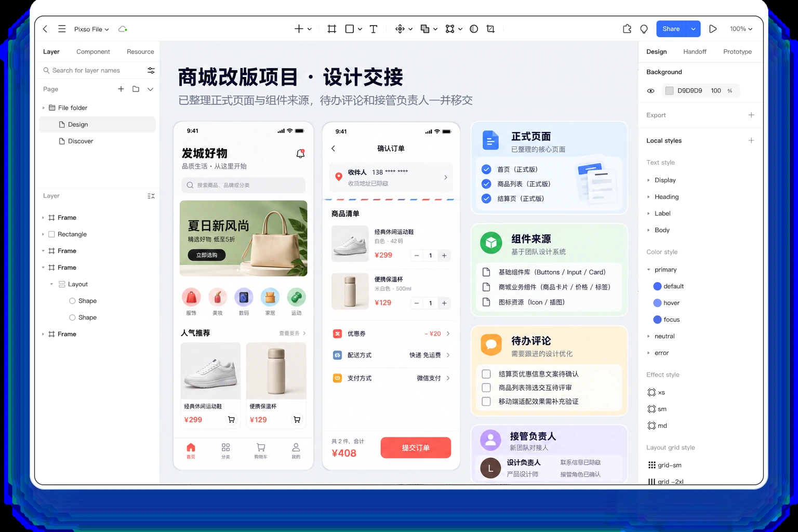Switch to the Resource tab
Viewport: 798px width, 532px height.
click(x=140, y=52)
